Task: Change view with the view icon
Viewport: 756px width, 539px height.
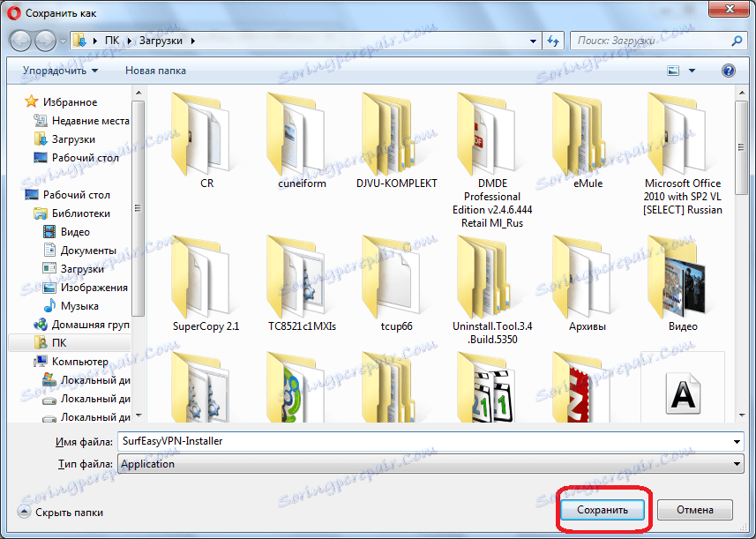Action: [x=673, y=71]
